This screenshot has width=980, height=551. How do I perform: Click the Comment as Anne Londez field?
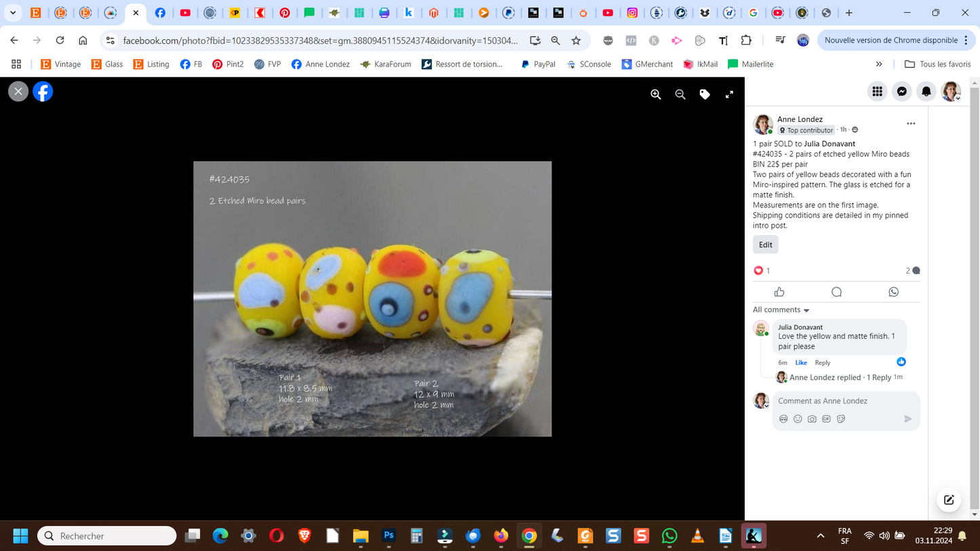coord(846,401)
